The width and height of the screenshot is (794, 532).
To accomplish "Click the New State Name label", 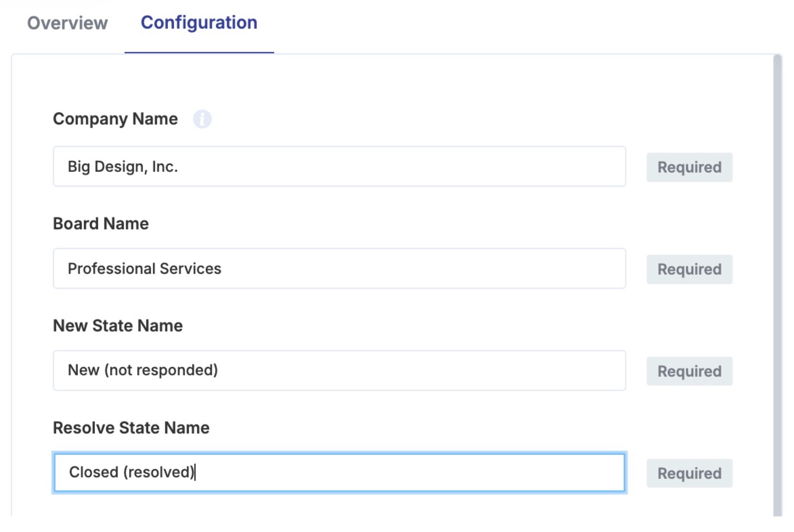I will [x=118, y=326].
